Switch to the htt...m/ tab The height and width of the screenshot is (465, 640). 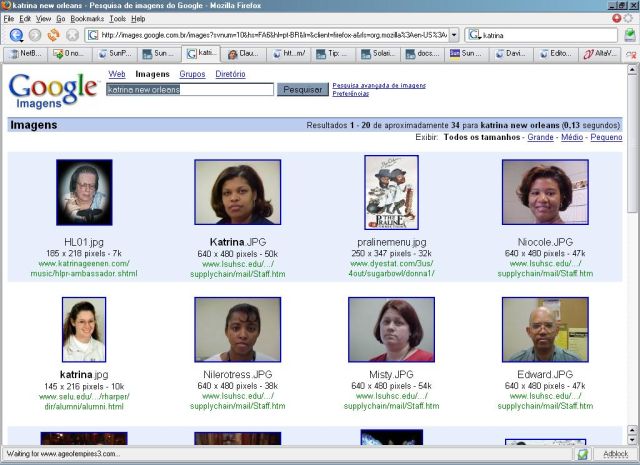[x=289, y=54]
